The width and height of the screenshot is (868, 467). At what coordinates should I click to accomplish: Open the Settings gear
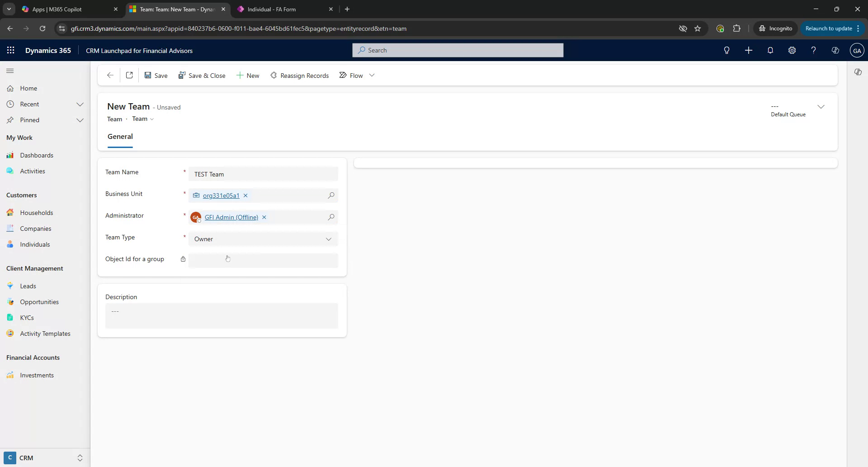tap(792, 50)
